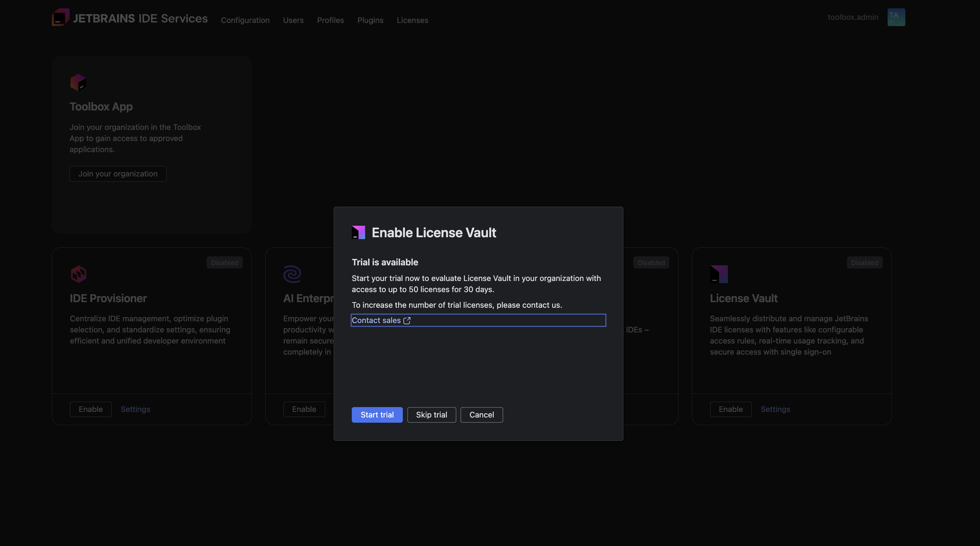Image resolution: width=980 pixels, height=546 pixels.
Task: Click the Toolbox App cube icon
Action: pos(78,82)
